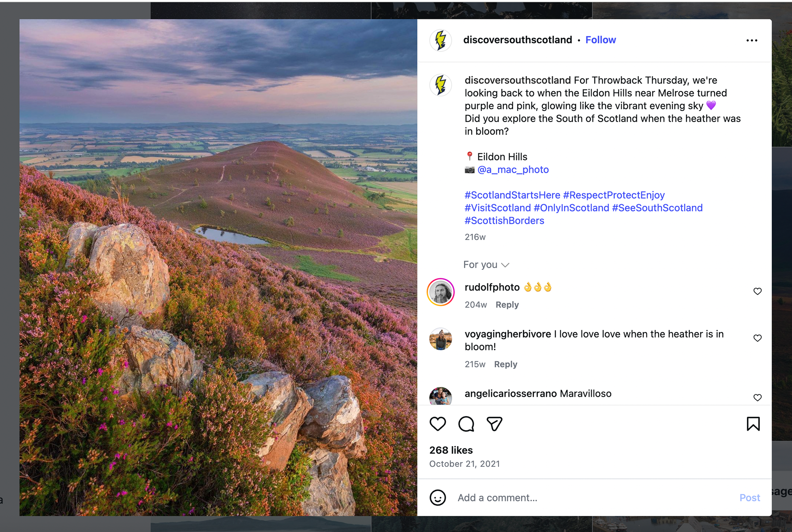
Task: Reply to rudolfphoto's comment
Action: pos(507,305)
